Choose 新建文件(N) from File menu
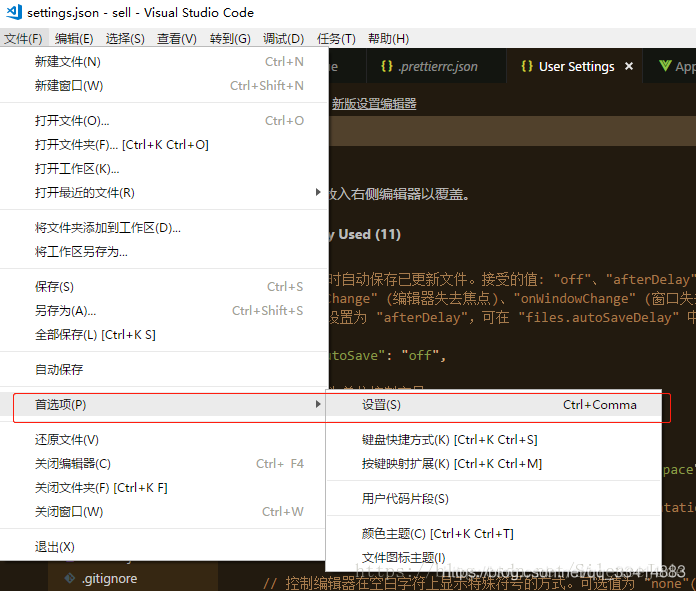The image size is (696, 591). coord(164,62)
